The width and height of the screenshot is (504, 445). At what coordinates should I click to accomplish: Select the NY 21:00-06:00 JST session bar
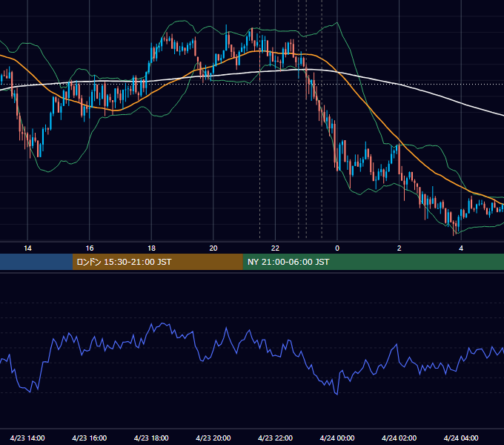[x=373, y=262]
